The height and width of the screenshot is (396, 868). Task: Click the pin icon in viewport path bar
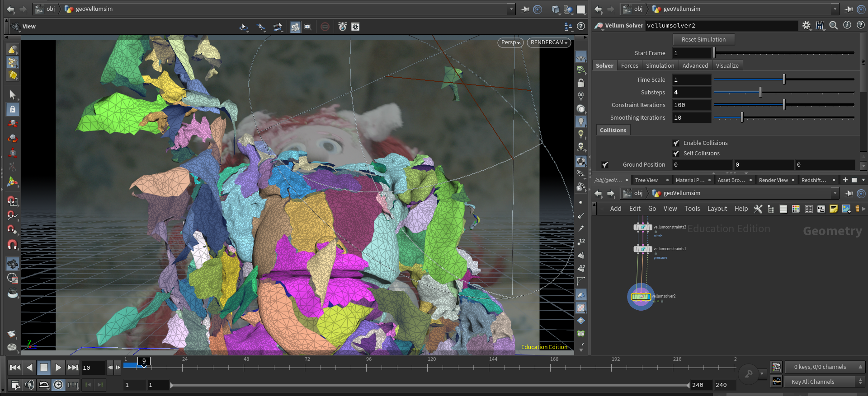[x=525, y=9]
